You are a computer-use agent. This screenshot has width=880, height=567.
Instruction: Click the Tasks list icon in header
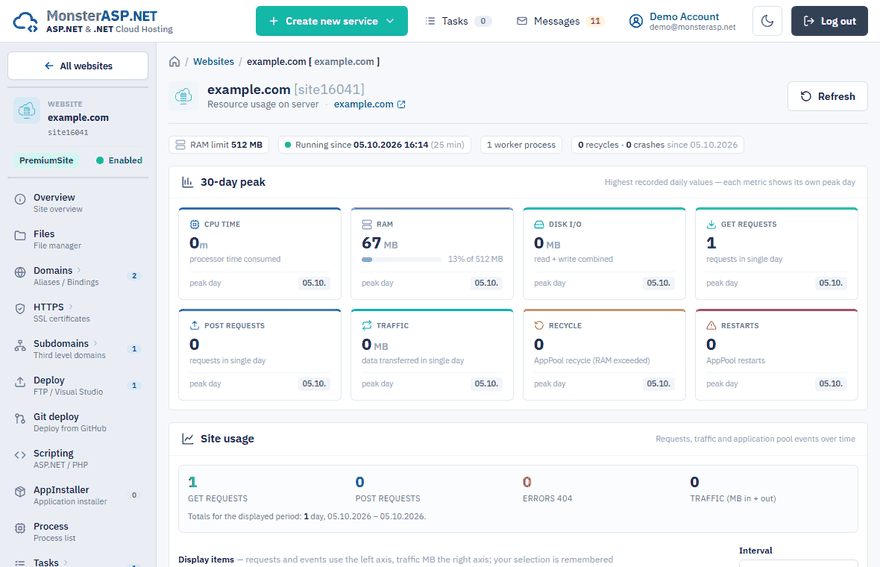[x=430, y=21]
